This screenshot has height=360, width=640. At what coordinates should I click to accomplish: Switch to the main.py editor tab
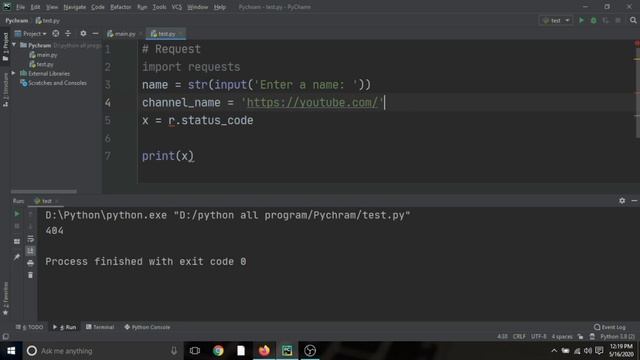(121, 34)
